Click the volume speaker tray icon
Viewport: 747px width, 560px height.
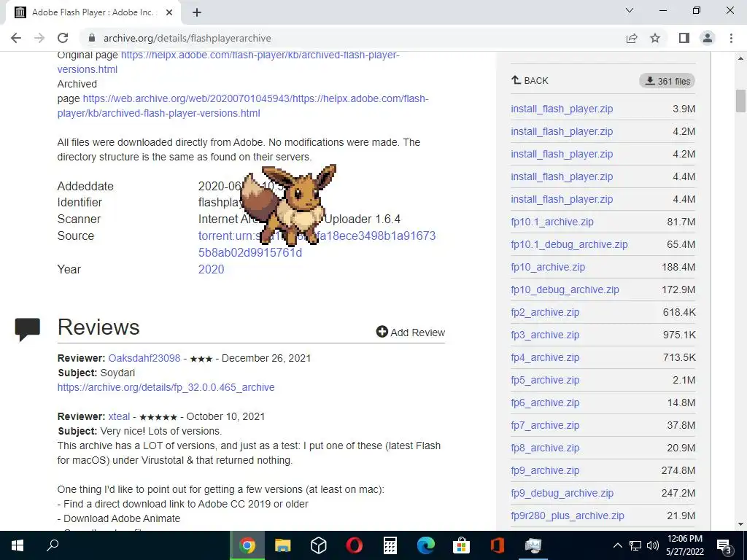tap(653, 545)
